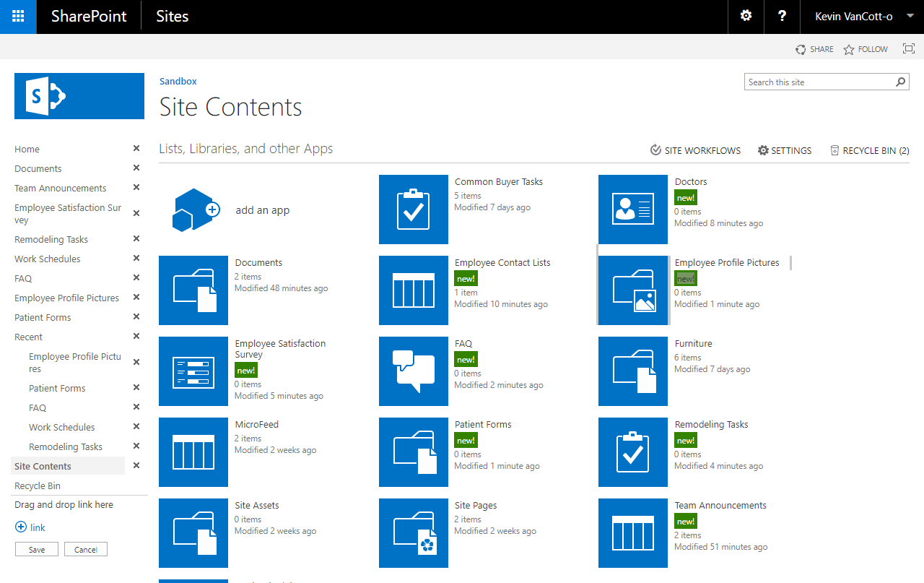Screen dimensions: 924x583
Task: Click the search magnifier icon
Action: click(901, 82)
